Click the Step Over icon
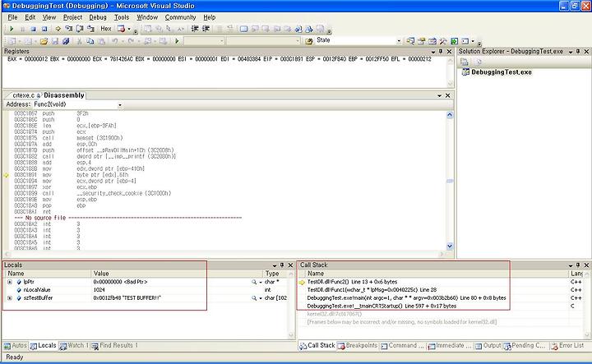This screenshot has width=592, height=364. tap(80, 29)
